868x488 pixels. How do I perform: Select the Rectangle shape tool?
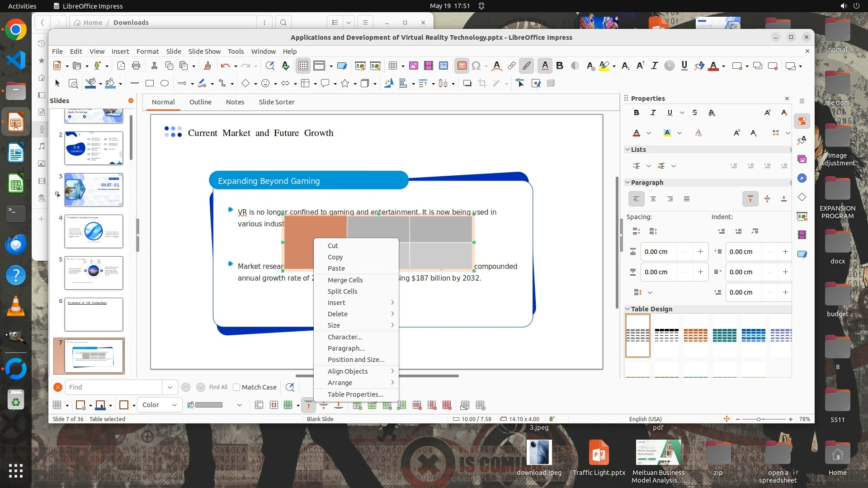click(150, 83)
